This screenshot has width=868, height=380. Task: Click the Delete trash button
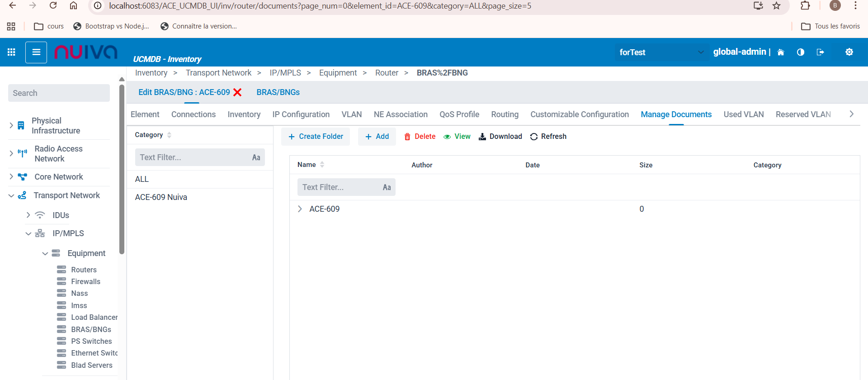420,137
